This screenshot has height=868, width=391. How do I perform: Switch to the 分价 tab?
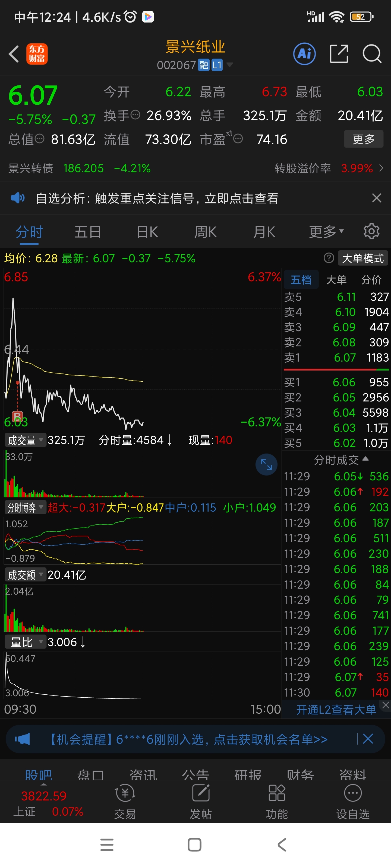pyautogui.click(x=371, y=279)
